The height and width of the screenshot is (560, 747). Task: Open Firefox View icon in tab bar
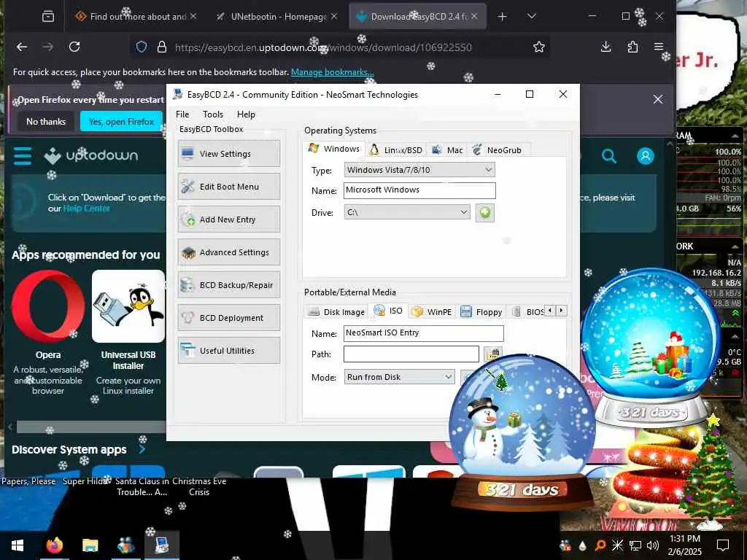48,17
